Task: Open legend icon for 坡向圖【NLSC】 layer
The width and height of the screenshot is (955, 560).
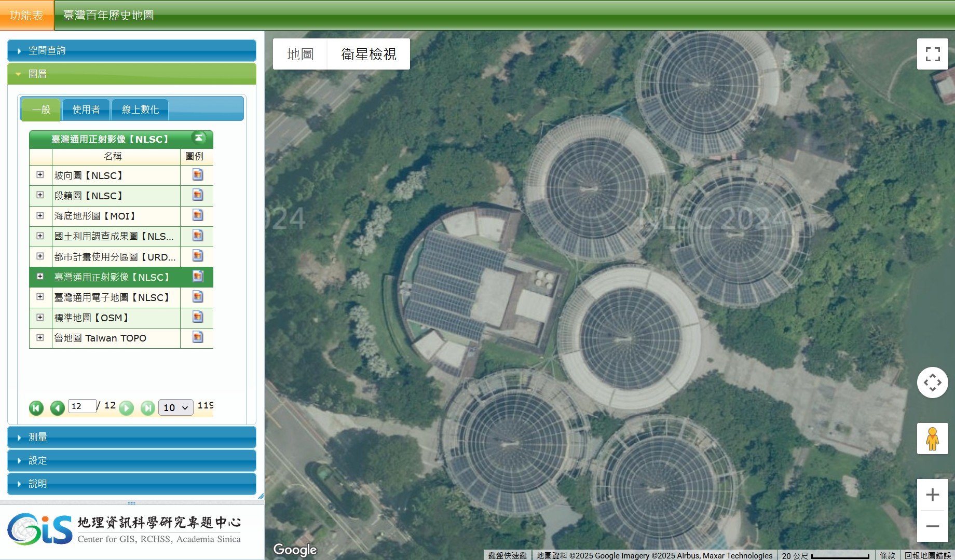Action: point(197,175)
